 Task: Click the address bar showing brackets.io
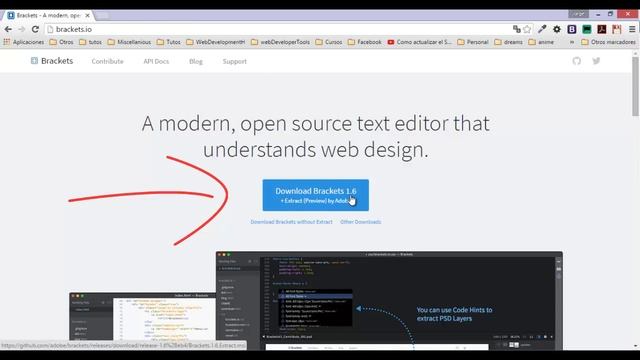click(278, 29)
